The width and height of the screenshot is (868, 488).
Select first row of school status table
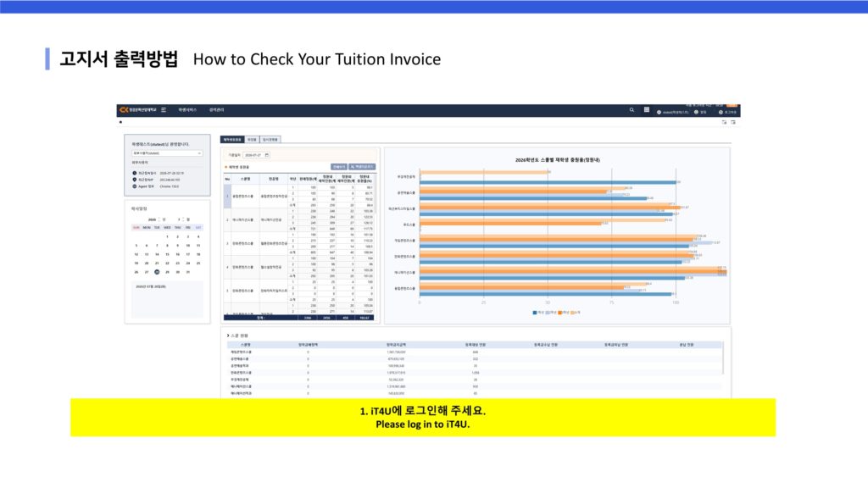[x=475, y=352]
